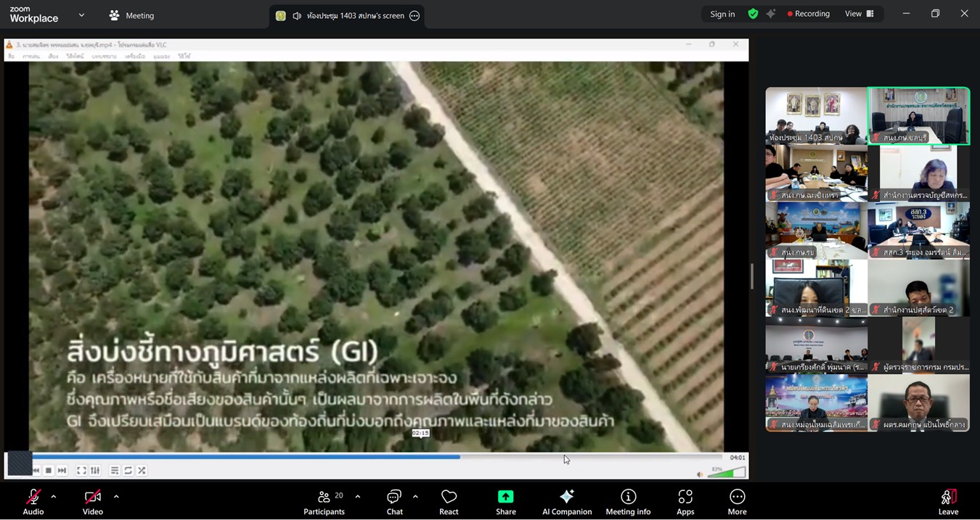This screenshot has width=980, height=520.
Task: Unmute the microphone with Audio button
Action: [x=33, y=502]
